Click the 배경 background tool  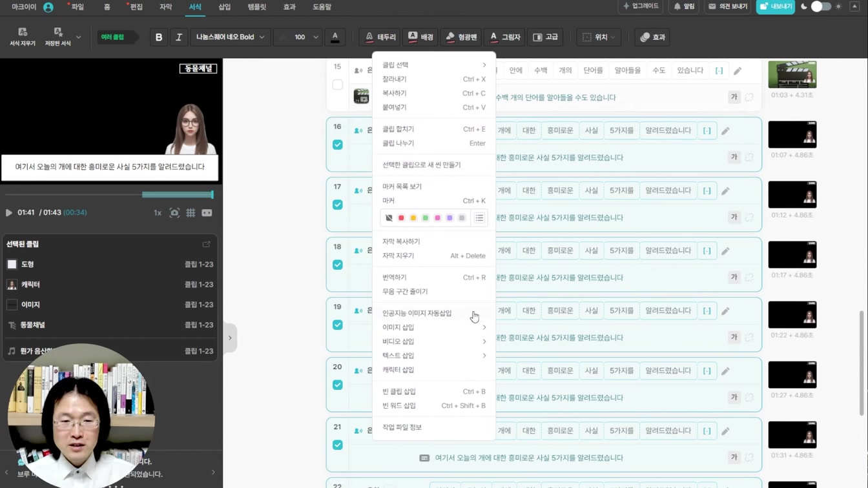(420, 37)
